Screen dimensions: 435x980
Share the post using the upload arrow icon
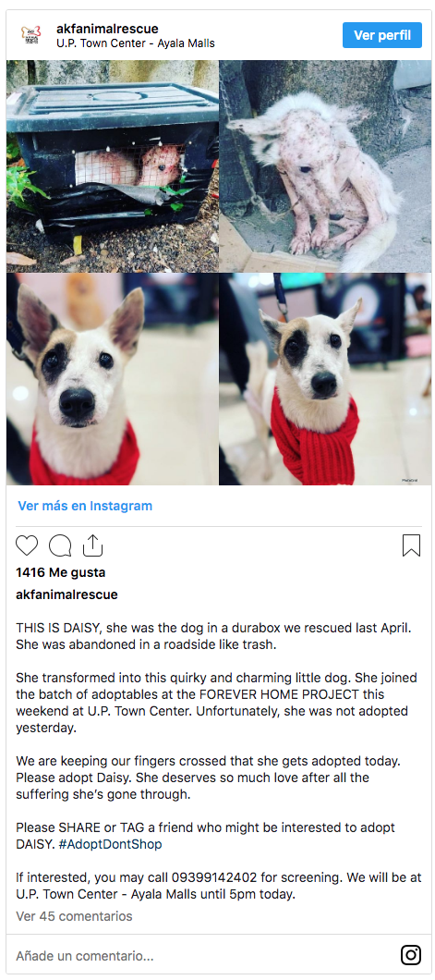point(92,545)
